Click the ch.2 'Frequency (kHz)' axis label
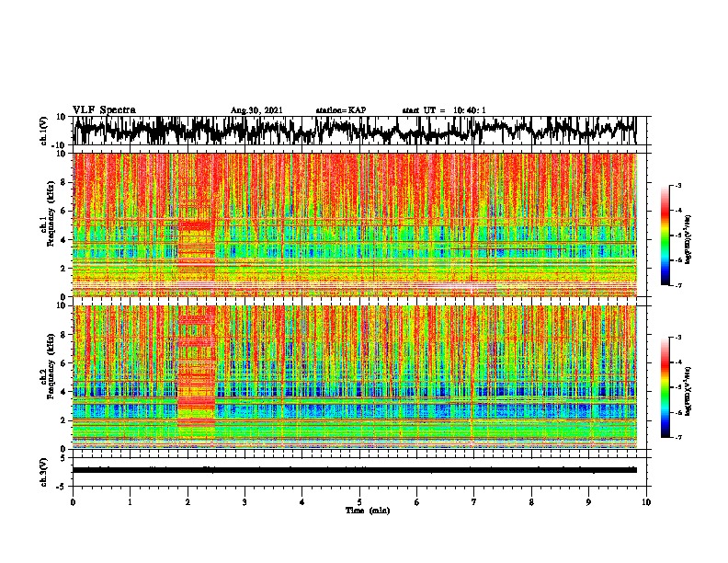 (x=51, y=366)
